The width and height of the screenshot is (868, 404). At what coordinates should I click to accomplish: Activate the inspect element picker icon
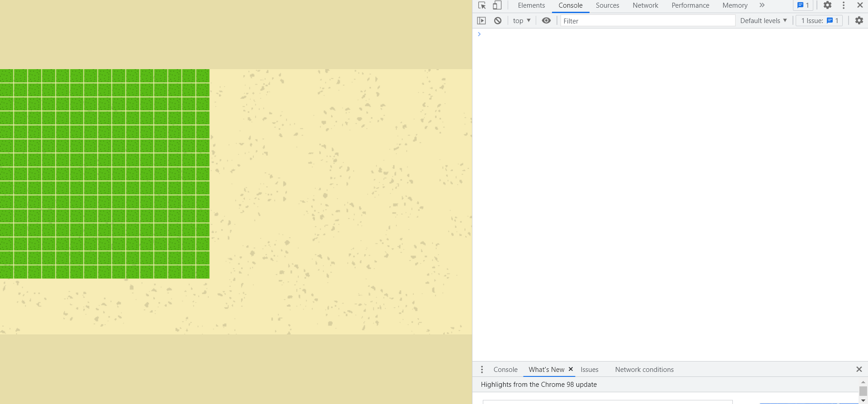[x=482, y=5]
